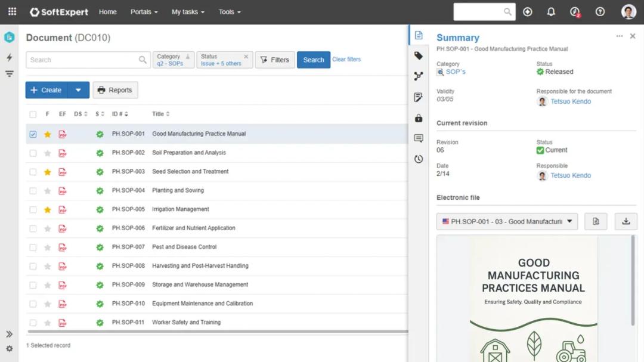
Task: Open the apps grid launcher icon
Action: coord(12,12)
